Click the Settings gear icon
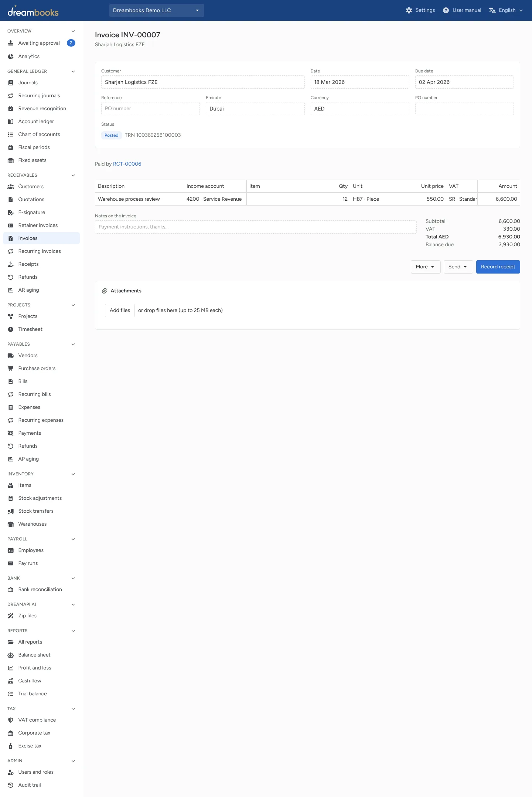 [409, 10]
